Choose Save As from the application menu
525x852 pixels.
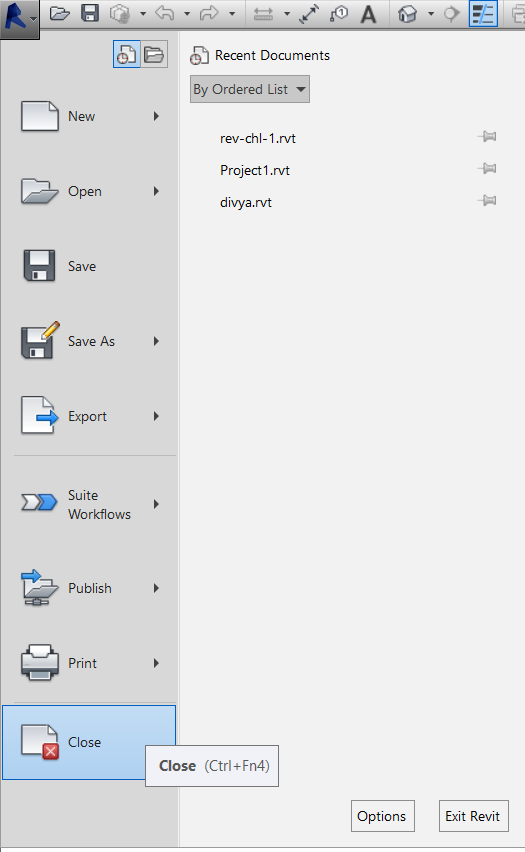tap(89, 341)
